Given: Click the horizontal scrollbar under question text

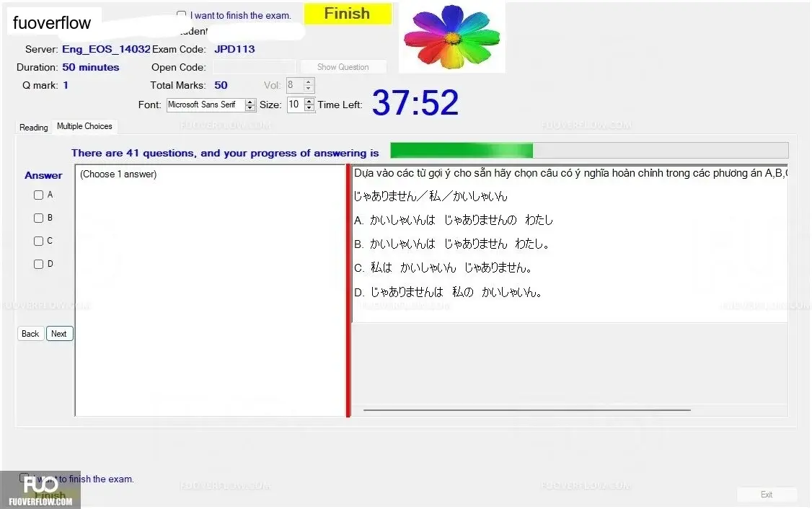Looking at the screenshot, I should coord(527,410).
